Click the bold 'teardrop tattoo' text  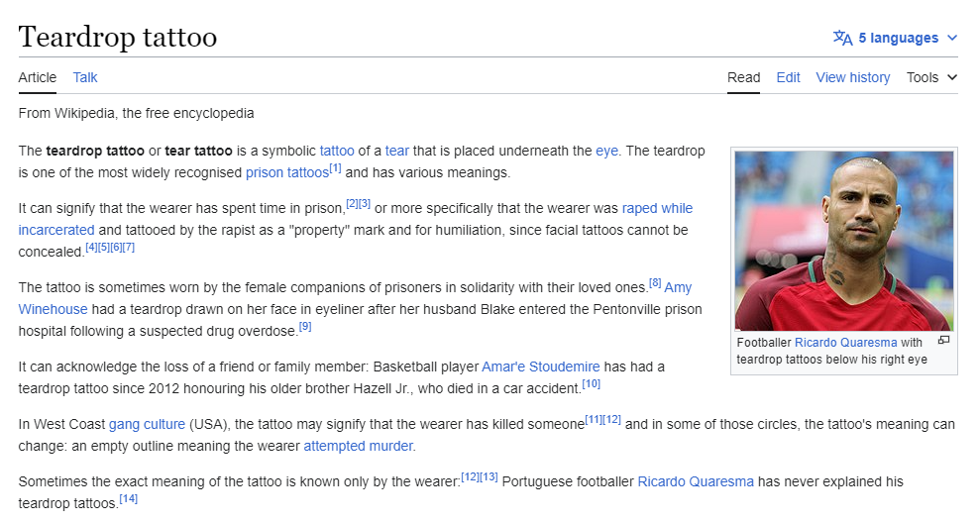pos(95,151)
